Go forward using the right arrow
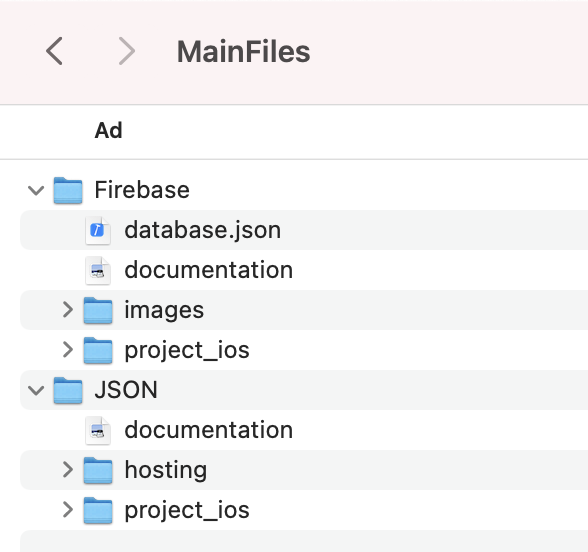 126,51
